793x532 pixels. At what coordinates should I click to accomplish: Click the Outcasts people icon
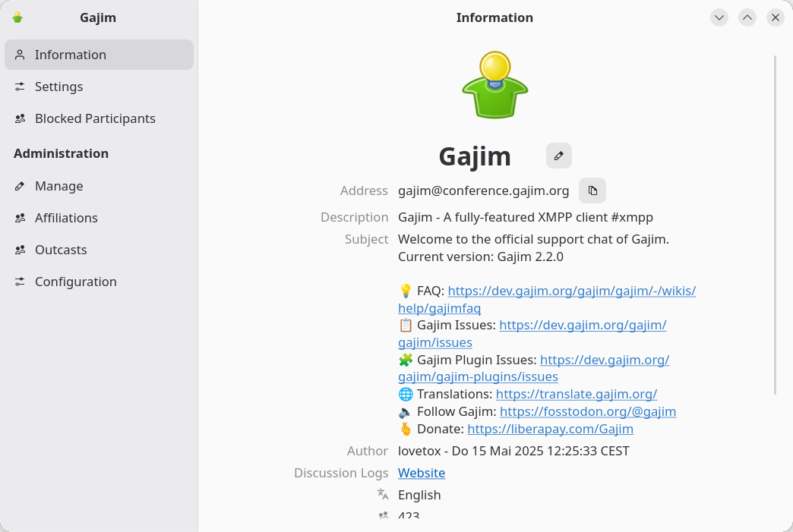[20, 250]
